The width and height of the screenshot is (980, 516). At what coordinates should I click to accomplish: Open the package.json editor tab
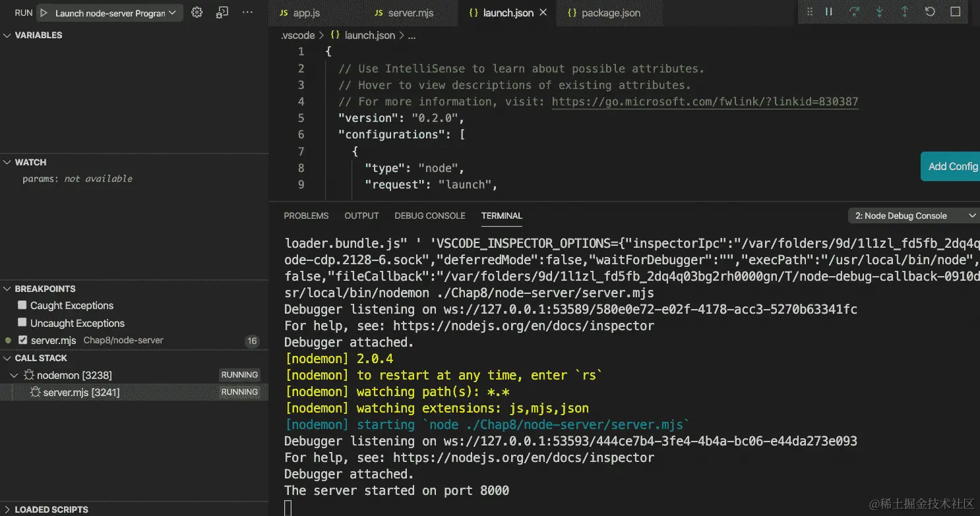click(x=609, y=13)
